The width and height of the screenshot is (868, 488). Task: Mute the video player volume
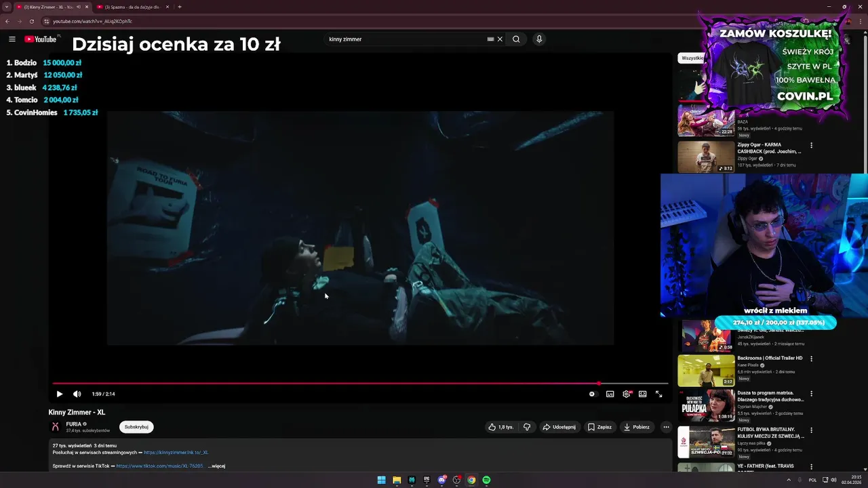(77, 394)
